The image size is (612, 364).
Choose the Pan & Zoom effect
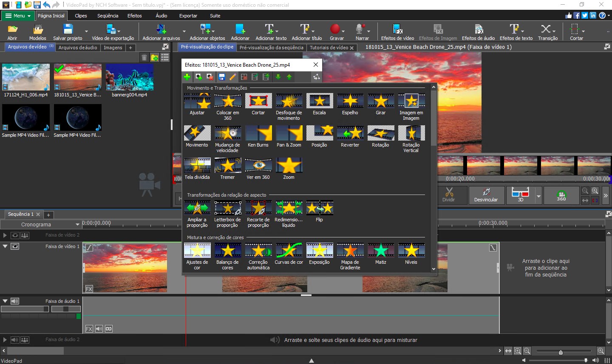[289, 133]
